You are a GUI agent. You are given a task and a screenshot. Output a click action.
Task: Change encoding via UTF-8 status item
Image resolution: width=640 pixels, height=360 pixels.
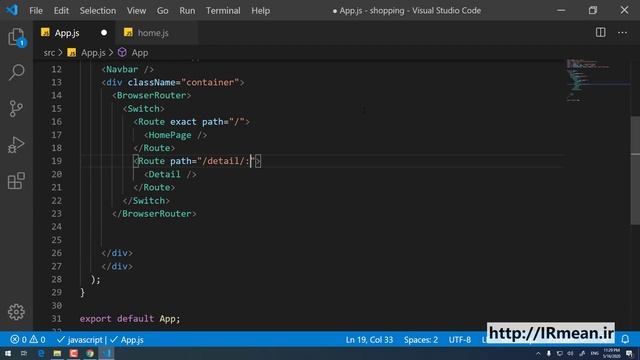[x=460, y=340]
